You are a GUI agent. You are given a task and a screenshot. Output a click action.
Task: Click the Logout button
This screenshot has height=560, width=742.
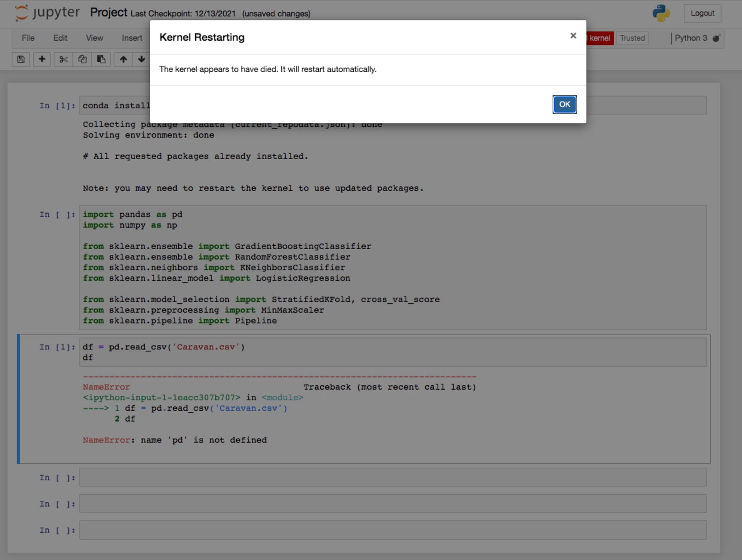(702, 13)
